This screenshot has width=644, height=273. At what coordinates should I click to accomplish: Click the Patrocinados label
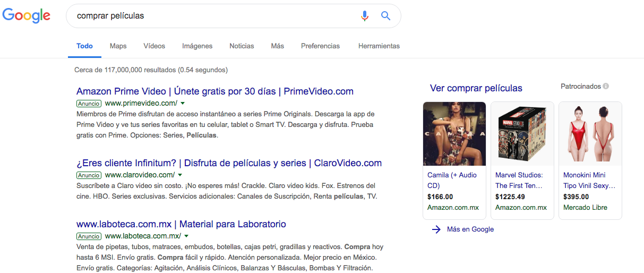point(581,86)
